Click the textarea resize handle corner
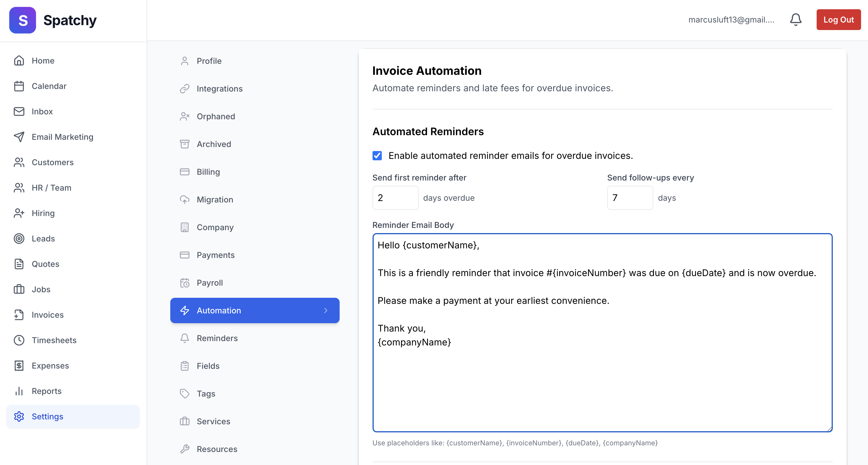 click(829, 429)
